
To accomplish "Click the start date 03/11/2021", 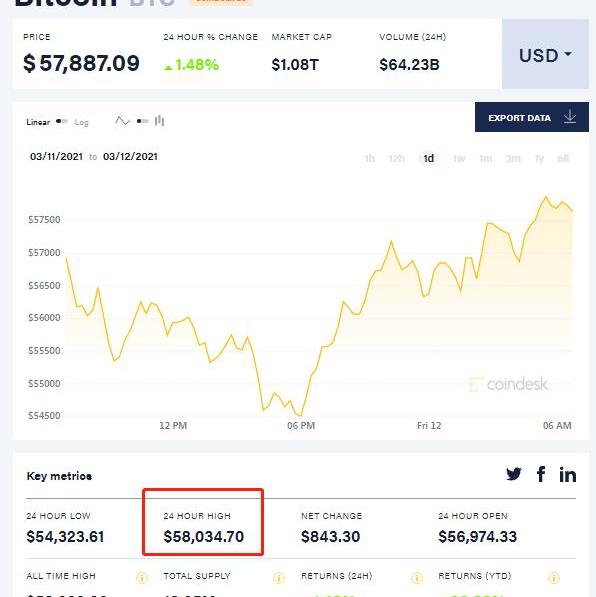I will (x=56, y=157).
